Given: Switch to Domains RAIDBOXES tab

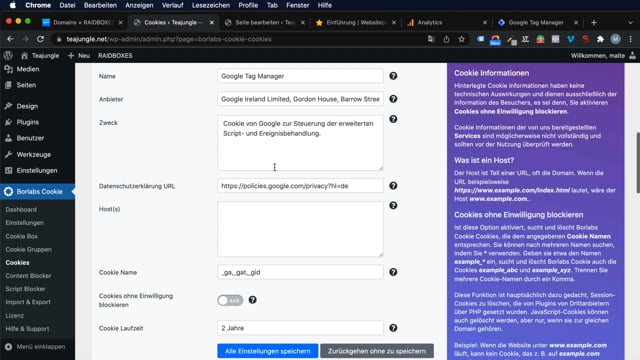Looking at the screenshot, I should click(82, 22).
